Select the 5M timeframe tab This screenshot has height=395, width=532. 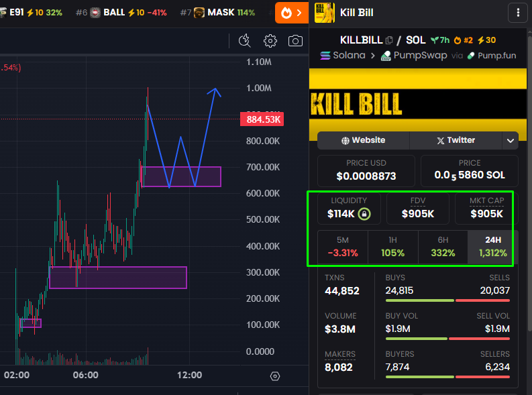343,247
